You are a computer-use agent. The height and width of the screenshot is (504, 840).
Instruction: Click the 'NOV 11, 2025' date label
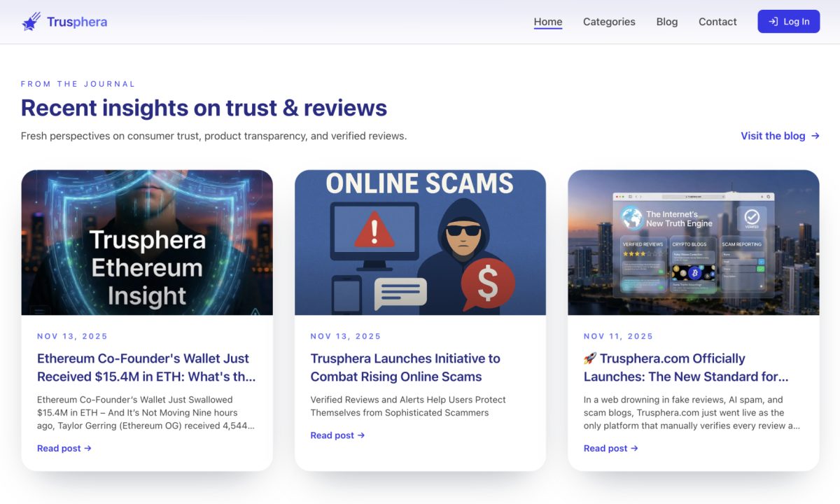point(618,336)
